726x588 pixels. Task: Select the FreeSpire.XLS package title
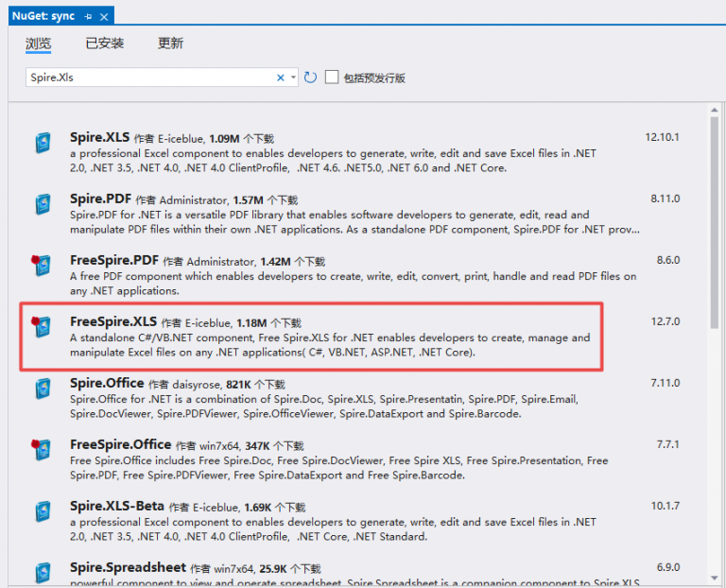coord(113,321)
